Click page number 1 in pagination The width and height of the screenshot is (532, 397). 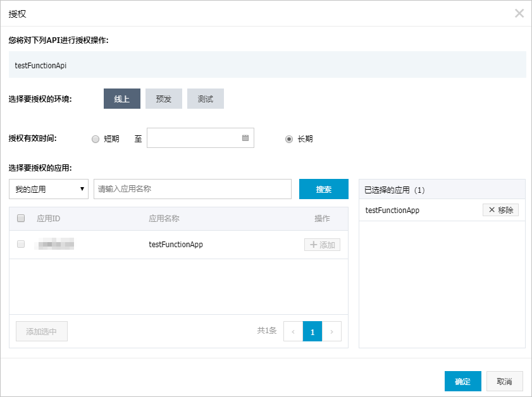coord(312,331)
